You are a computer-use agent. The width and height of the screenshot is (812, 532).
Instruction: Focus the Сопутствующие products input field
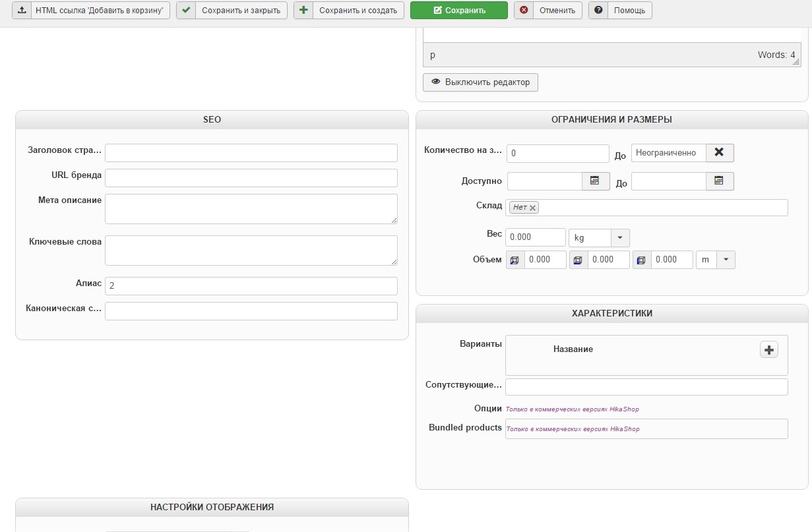(x=646, y=387)
